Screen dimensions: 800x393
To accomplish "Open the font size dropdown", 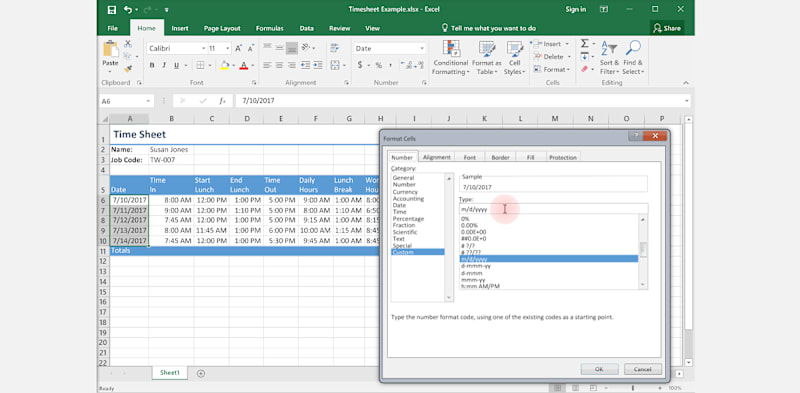I will 227,48.
